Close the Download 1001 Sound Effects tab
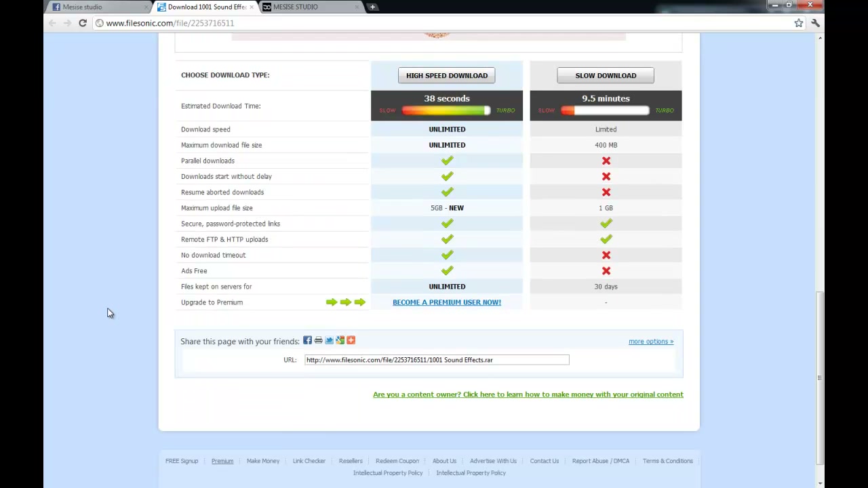Viewport: 868px width, 488px height. (252, 7)
